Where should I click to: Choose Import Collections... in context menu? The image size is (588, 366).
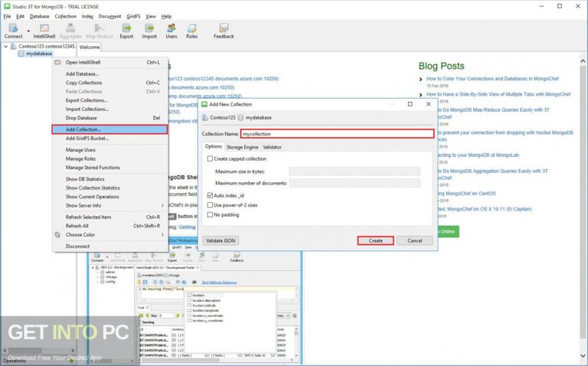110,109
